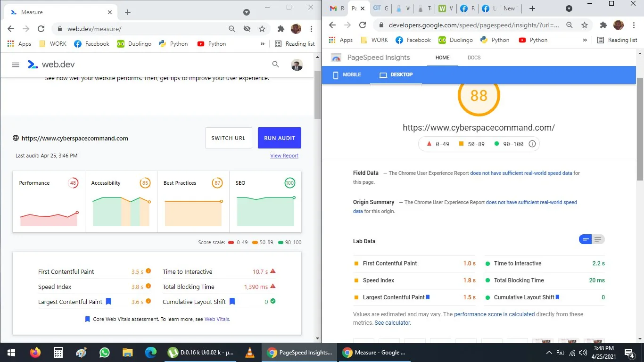Image resolution: width=644 pixels, height=362 pixels.
Task: Go back in the web.dev Measure window
Action: tap(11, 29)
